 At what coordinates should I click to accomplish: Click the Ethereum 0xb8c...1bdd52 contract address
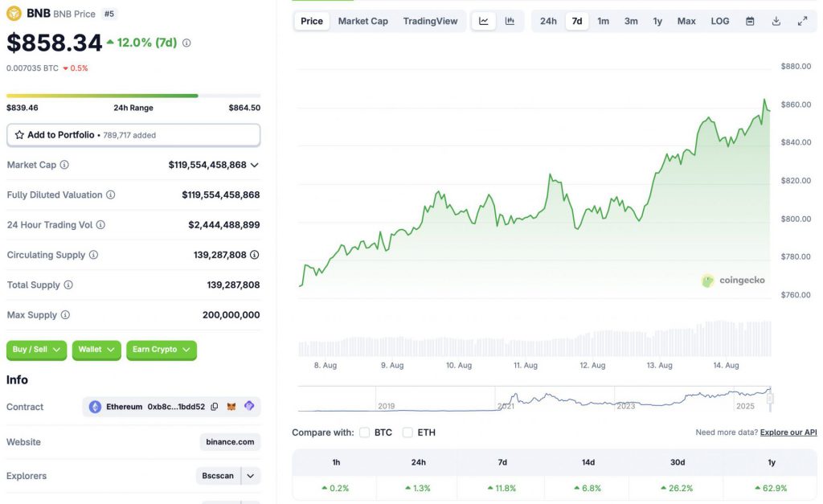(155, 407)
